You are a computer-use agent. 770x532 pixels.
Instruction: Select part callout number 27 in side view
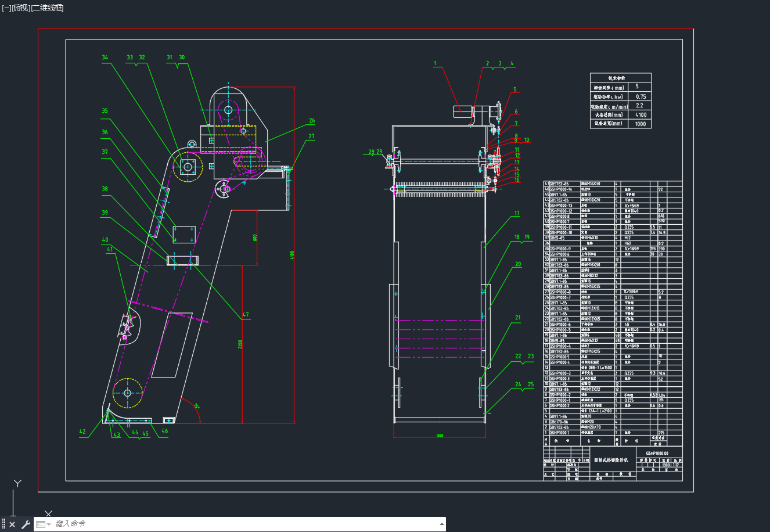pyautogui.click(x=312, y=136)
